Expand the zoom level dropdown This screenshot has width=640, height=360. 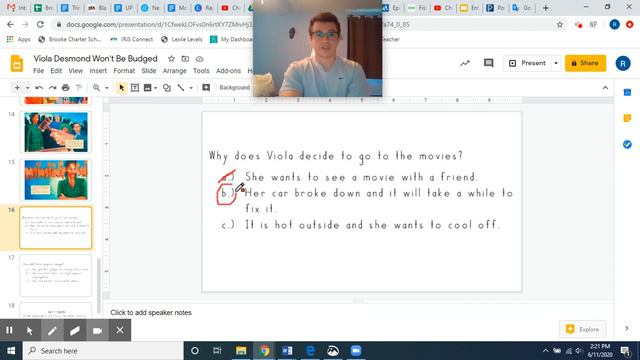tap(107, 88)
